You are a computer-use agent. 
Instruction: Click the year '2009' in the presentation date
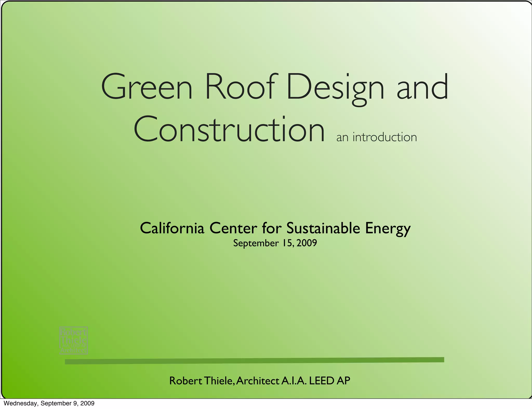(x=307, y=243)
